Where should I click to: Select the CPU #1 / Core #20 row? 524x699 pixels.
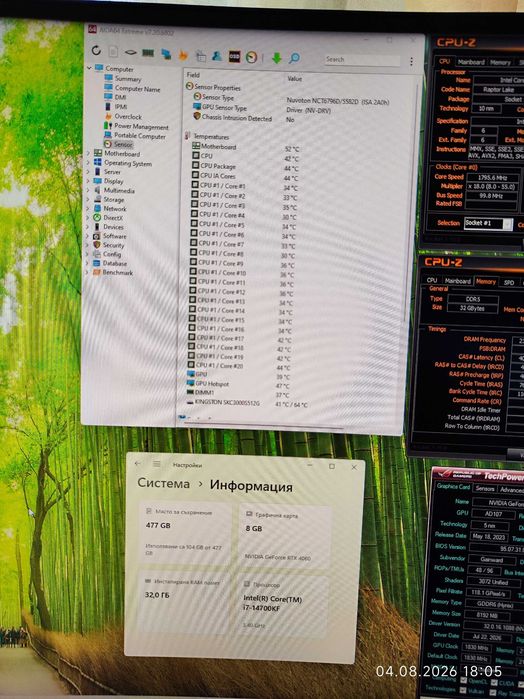(x=239, y=366)
